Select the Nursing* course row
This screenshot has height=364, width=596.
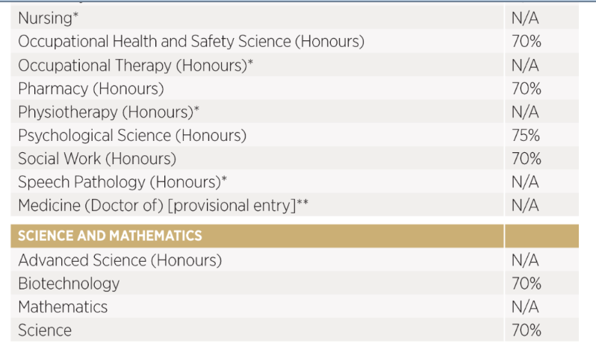tap(294, 18)
